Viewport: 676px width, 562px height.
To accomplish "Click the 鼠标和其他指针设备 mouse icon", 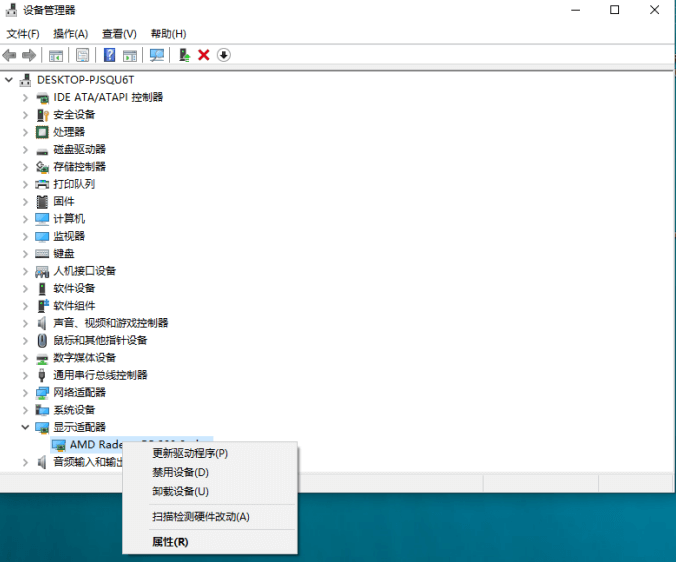I will (x=42, y=341).
